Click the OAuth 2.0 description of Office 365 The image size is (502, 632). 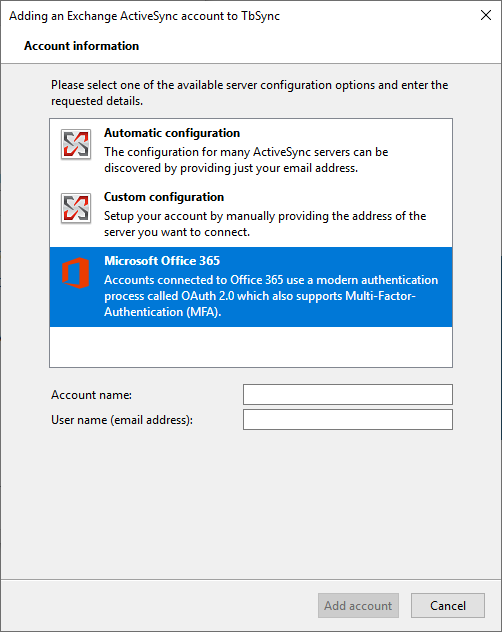pos(271,296)
